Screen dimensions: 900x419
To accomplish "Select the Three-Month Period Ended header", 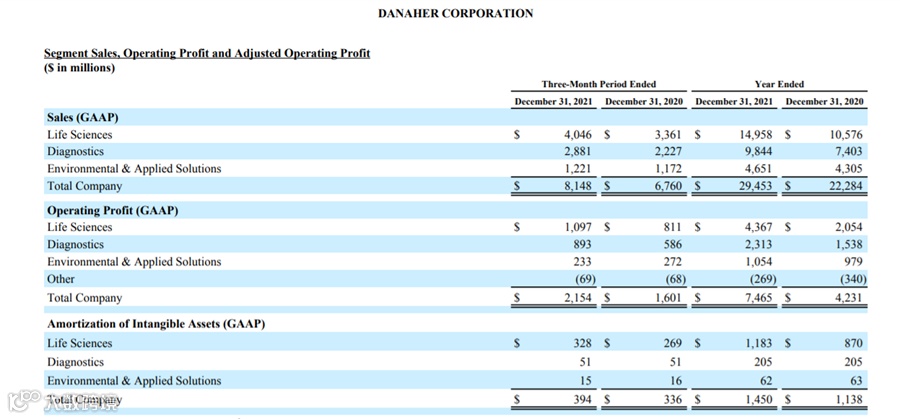I will pos(598,84).
